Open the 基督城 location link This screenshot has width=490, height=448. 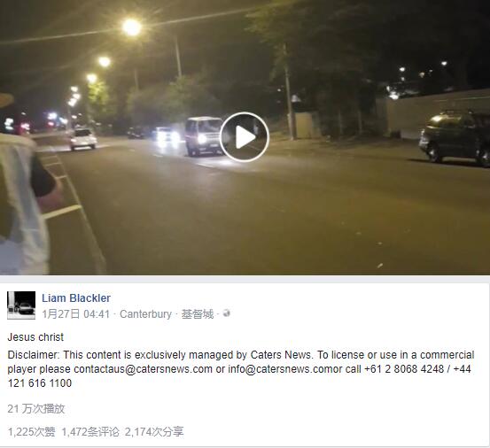[x=198, y=313]
